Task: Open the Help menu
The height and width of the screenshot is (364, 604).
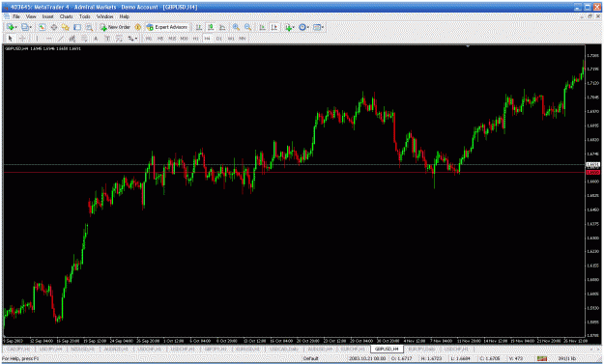Action: pos(124,16)
